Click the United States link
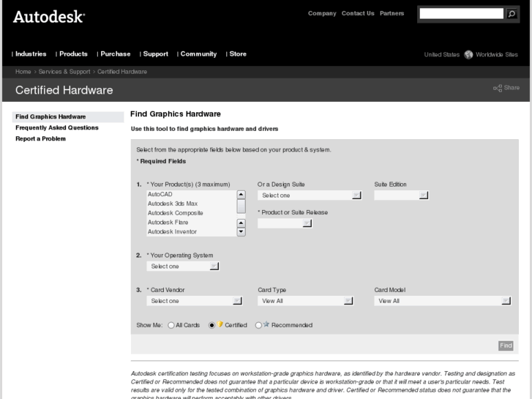This screenshot has width=532, height=399. [442, 55]
